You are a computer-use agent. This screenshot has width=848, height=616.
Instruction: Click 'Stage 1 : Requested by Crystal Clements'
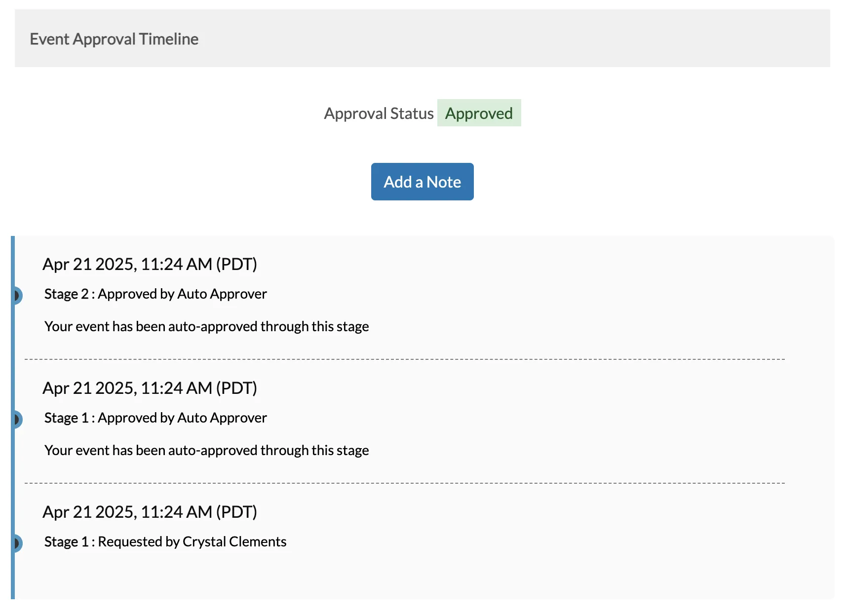tap(165, 541)
